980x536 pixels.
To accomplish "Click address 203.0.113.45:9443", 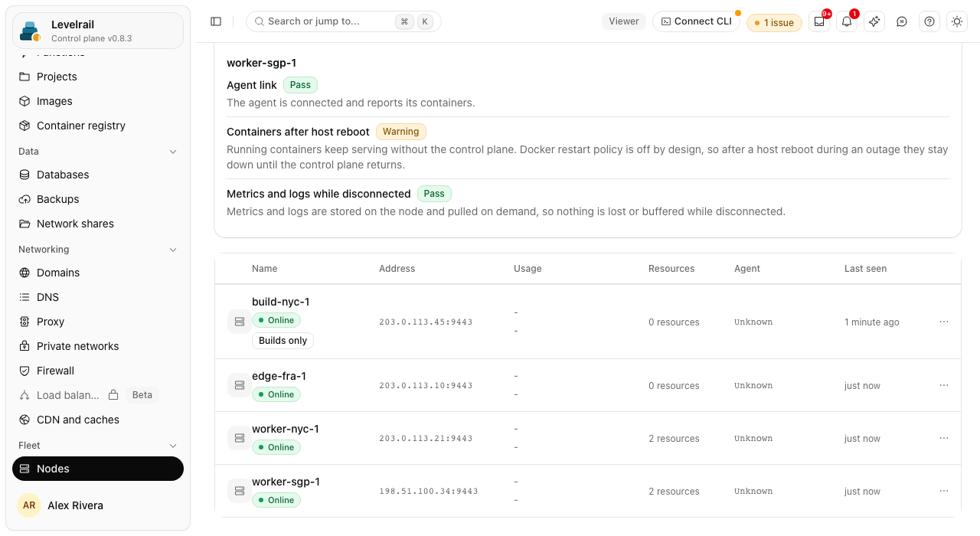I will pos(426,322).
